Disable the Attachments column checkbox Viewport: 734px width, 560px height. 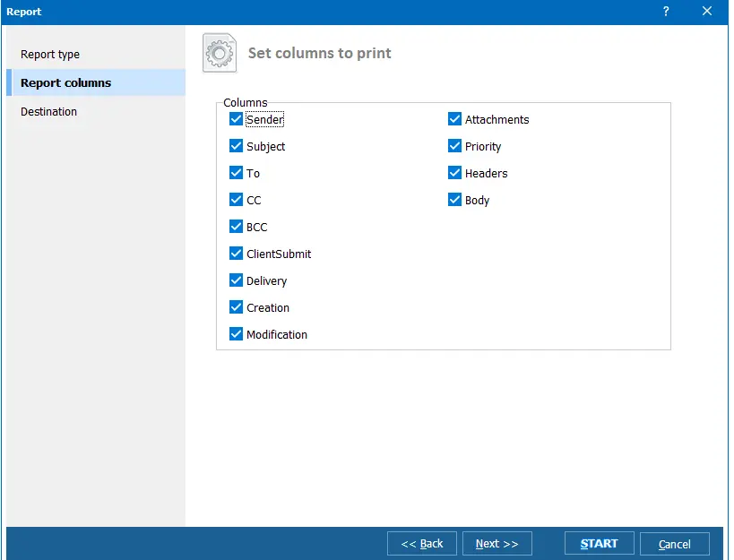pos(455,119)
